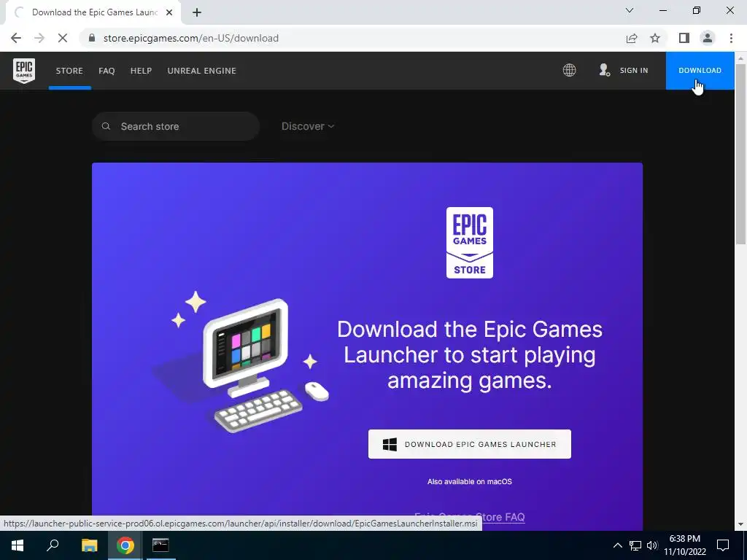
Task: Stop page loading with the X button
Action: click(x=63, y=38)
